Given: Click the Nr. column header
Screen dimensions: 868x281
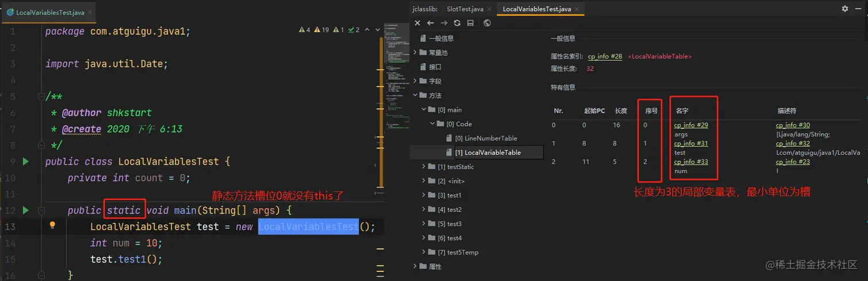Looking at the screenshot, I should coord(558,111).
